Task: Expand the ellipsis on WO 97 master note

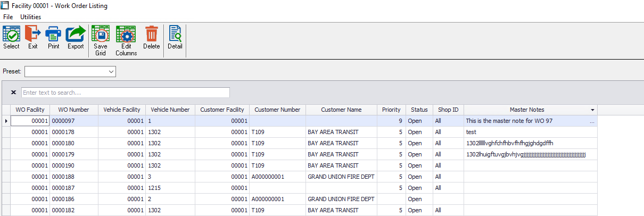Action: pos(592,121)
